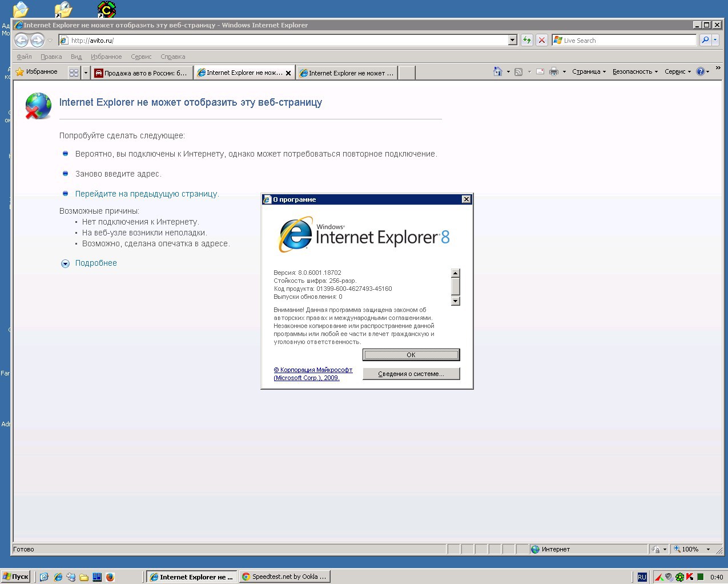Click the red Kaspersky tray icon
This screenshot has width=728, height=584.
coord(690,577)
